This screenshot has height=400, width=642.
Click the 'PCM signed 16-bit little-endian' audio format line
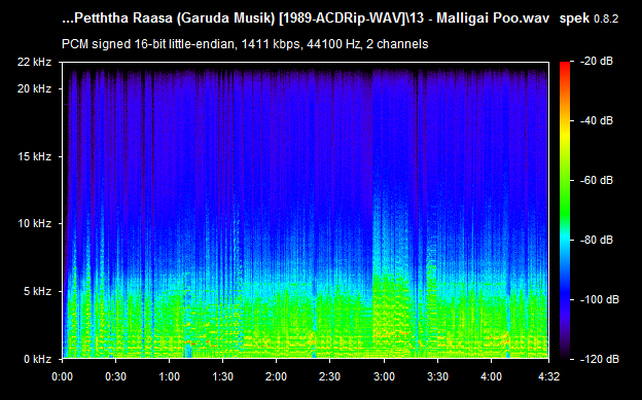coord(245,44)
